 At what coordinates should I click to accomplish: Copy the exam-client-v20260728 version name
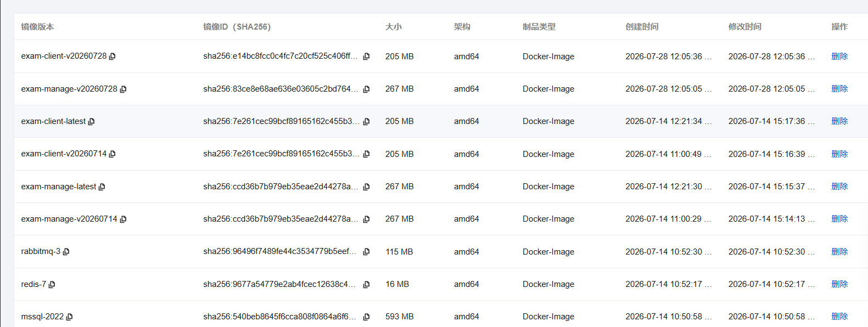click(112, 57)
